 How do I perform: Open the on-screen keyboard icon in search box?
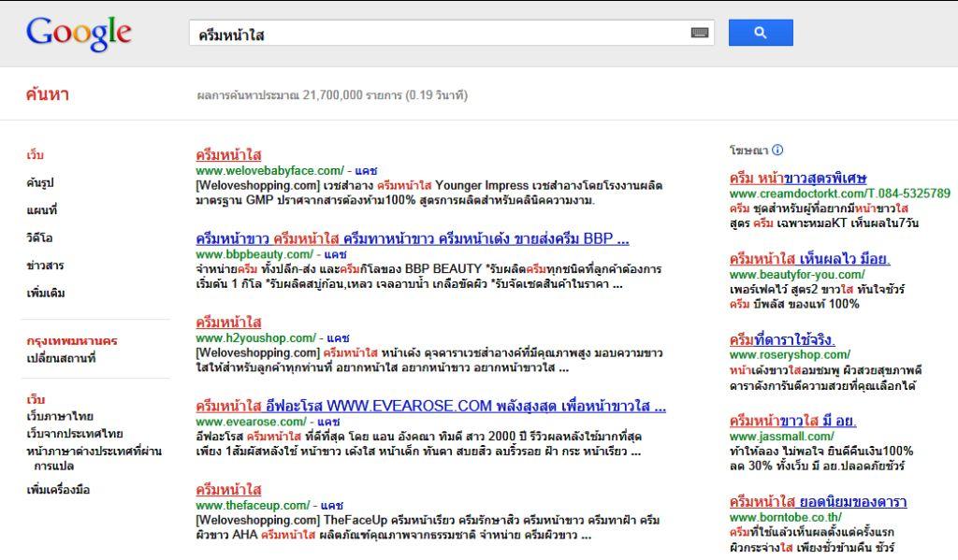[x=699, y=34]
